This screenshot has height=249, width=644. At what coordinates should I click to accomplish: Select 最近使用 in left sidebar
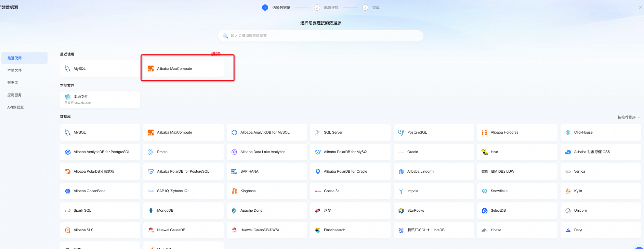point(24,58)
